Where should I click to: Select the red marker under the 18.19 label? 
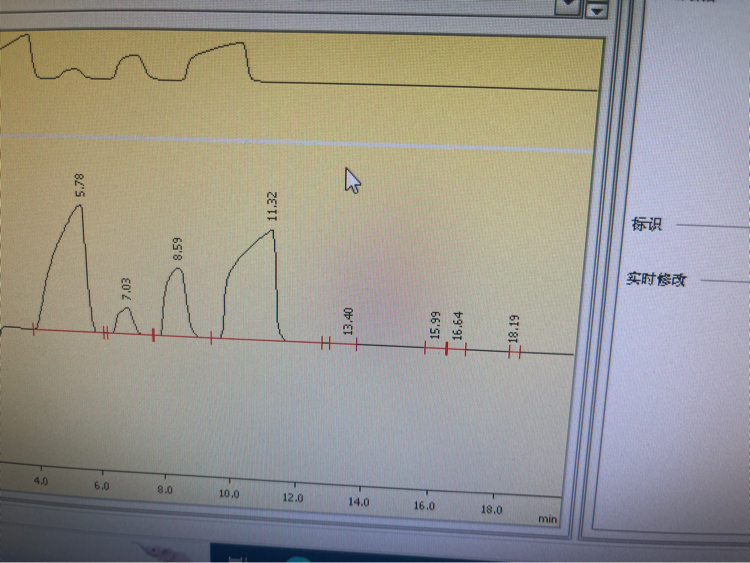[515, 353]
